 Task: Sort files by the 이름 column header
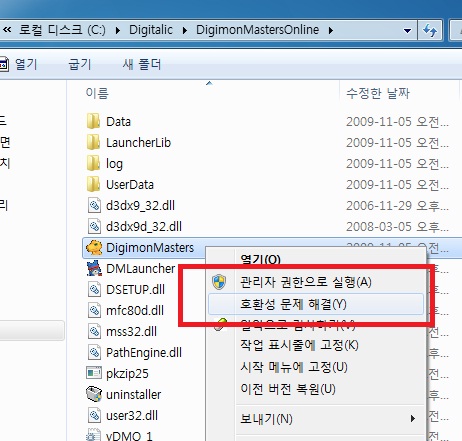(x=97, y=93)
